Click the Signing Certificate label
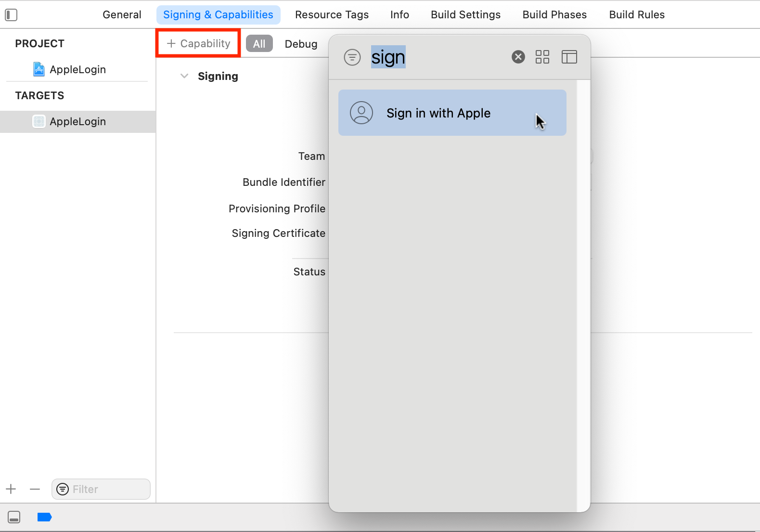 click(x=279, y=233)
